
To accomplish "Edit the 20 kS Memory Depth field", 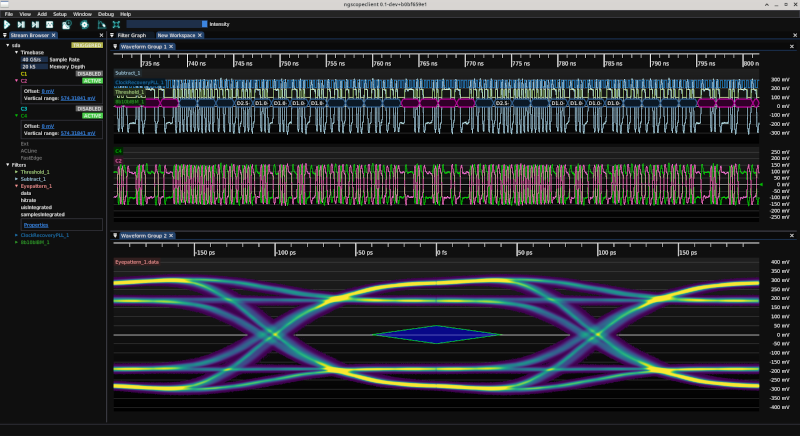I will (34, 67).
